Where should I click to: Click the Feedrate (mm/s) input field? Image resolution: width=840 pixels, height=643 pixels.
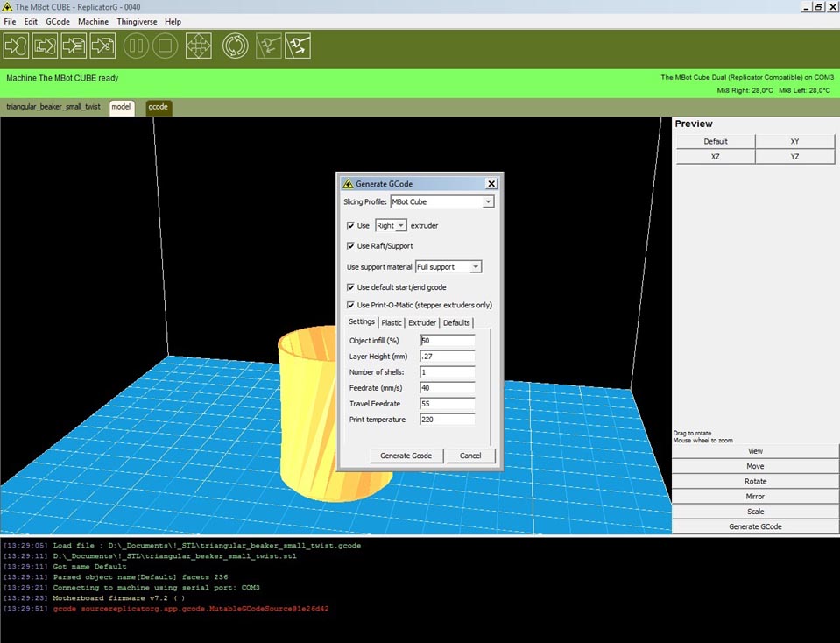click(x=448, y=388)
